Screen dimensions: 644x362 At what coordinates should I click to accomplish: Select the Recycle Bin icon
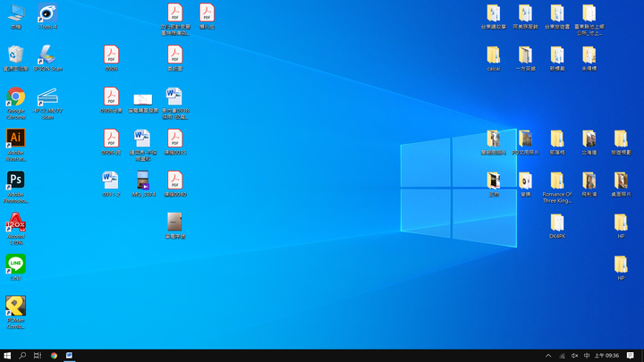tap(15, 58)
